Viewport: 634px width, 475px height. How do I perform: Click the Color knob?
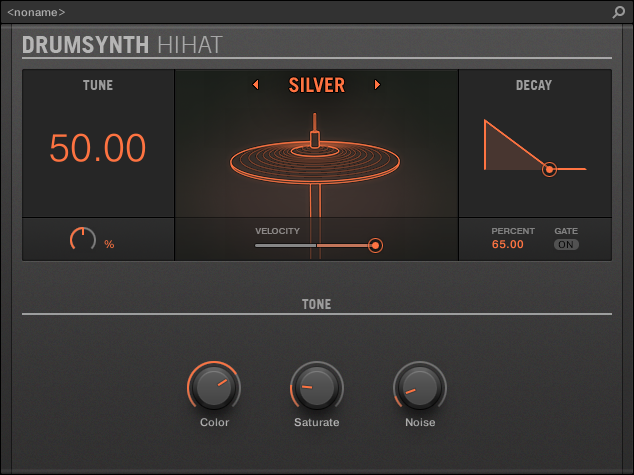coord(213,387)
